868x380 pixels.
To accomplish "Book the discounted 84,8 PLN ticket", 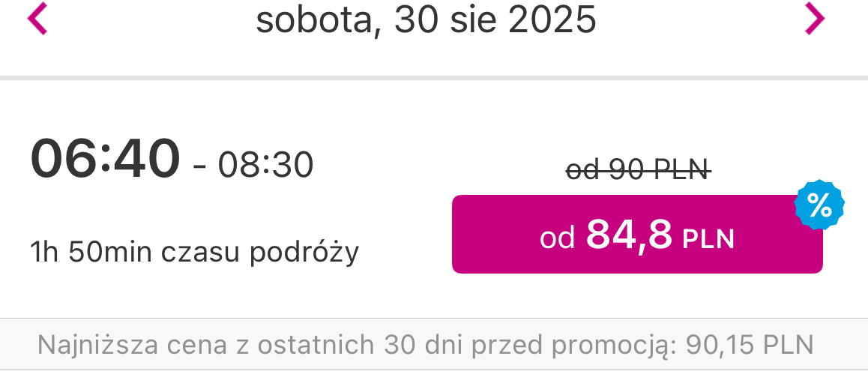I will click(637, 234).
